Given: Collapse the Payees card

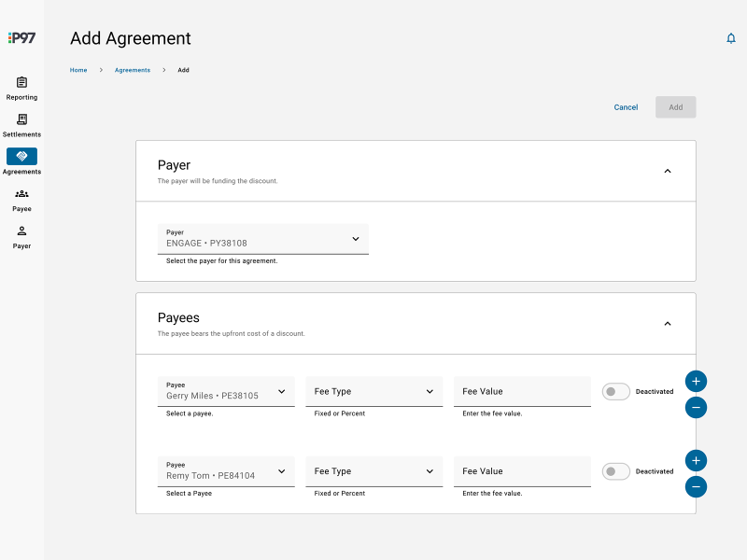Looking at the screenshot, I should [668, 323].
